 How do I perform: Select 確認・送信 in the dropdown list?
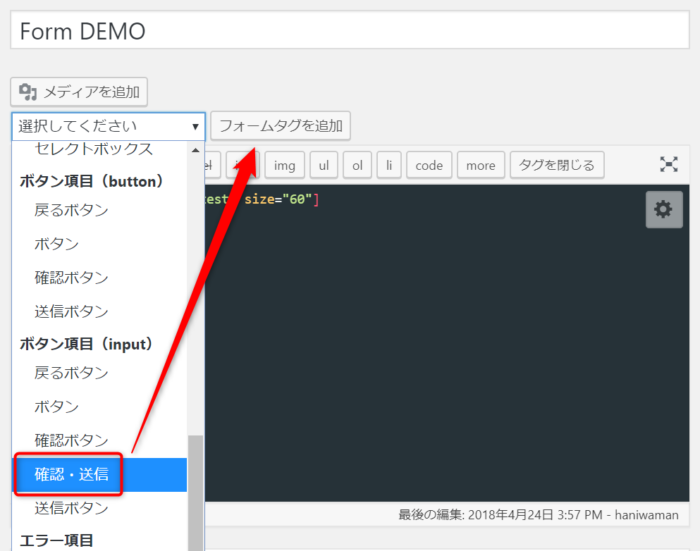pos(72,474)
